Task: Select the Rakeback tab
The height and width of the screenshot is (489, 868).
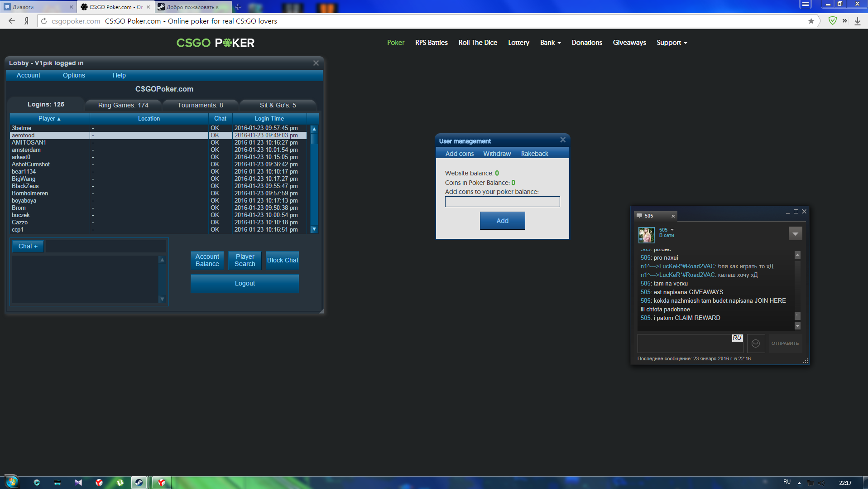Action: coord(534,154)
